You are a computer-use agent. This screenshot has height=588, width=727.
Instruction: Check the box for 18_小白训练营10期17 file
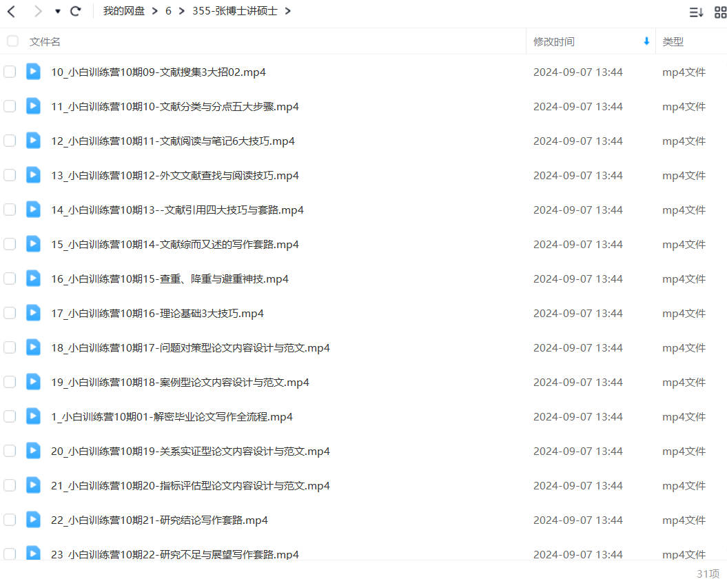[x=10, y=347]
